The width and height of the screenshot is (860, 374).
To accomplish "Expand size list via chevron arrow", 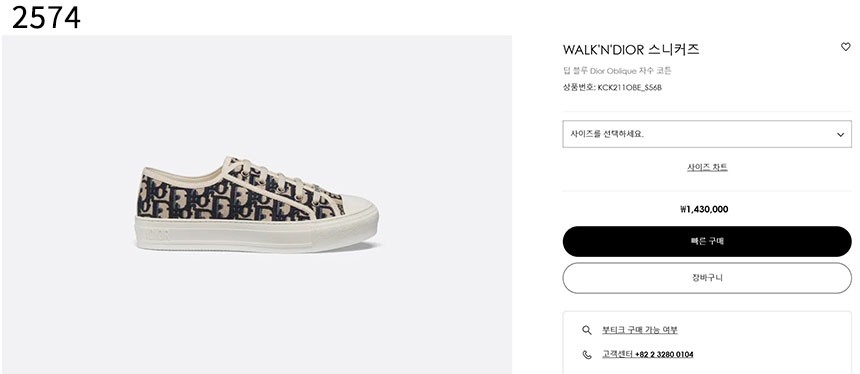I will pos(840,135).
